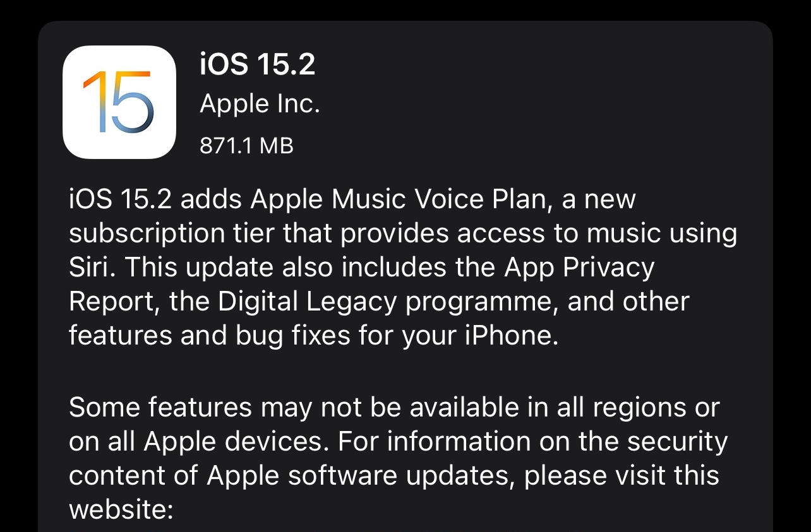811x532 pixels.
Task: Select the 'iOS 15.2' title heading
Action: click(258, 64)
